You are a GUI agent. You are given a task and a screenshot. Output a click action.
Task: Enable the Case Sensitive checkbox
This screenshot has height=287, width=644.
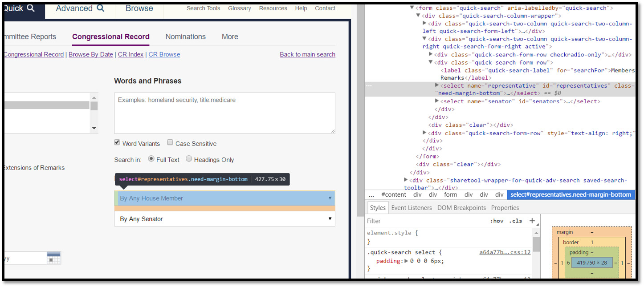(170, 143)
